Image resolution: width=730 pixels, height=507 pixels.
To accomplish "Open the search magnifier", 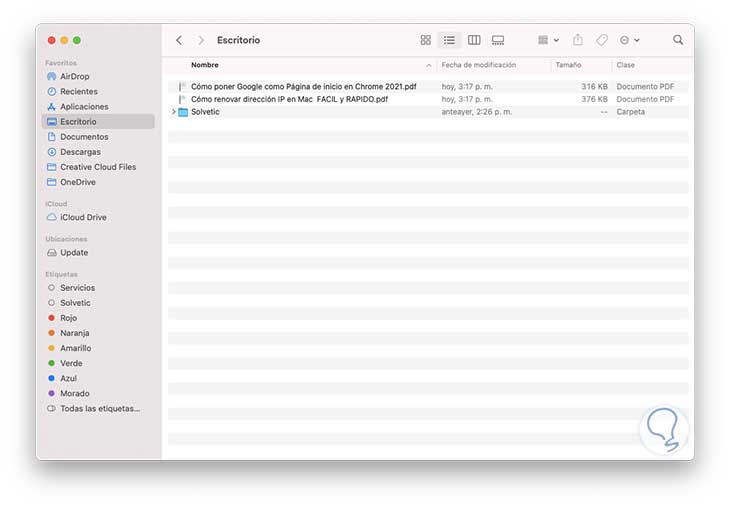I will click(678, 40).
